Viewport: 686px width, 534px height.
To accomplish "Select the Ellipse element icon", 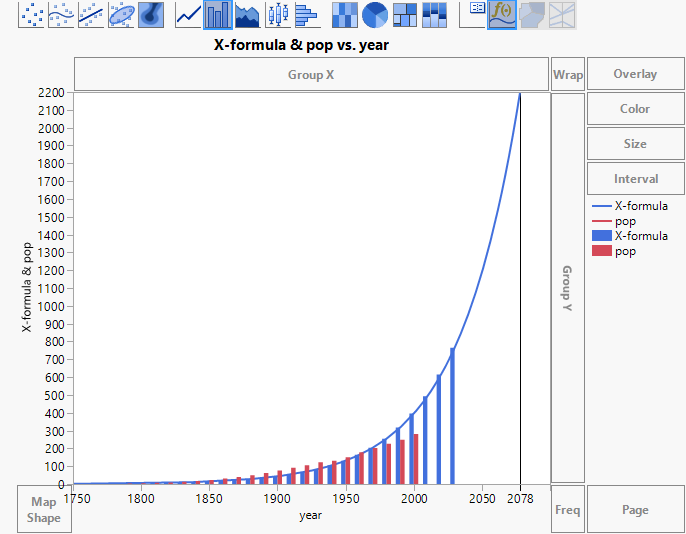I will tap(121, 13).
